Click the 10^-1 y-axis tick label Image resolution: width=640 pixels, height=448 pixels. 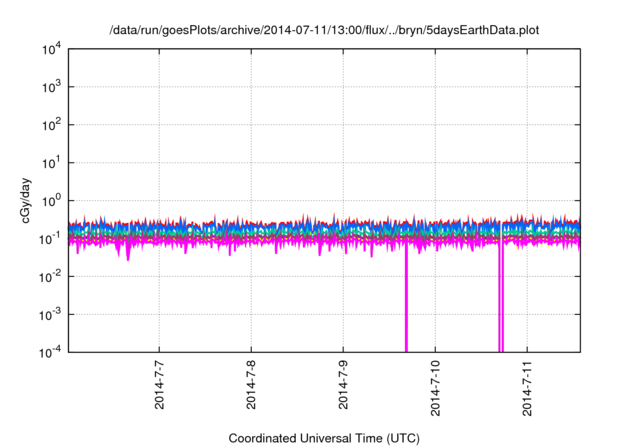[50, 239]
